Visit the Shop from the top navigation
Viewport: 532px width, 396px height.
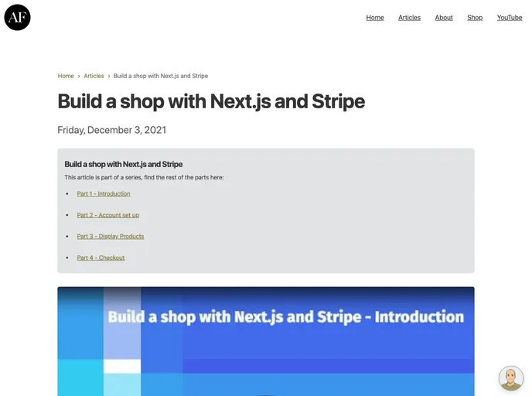pos(475,17)
